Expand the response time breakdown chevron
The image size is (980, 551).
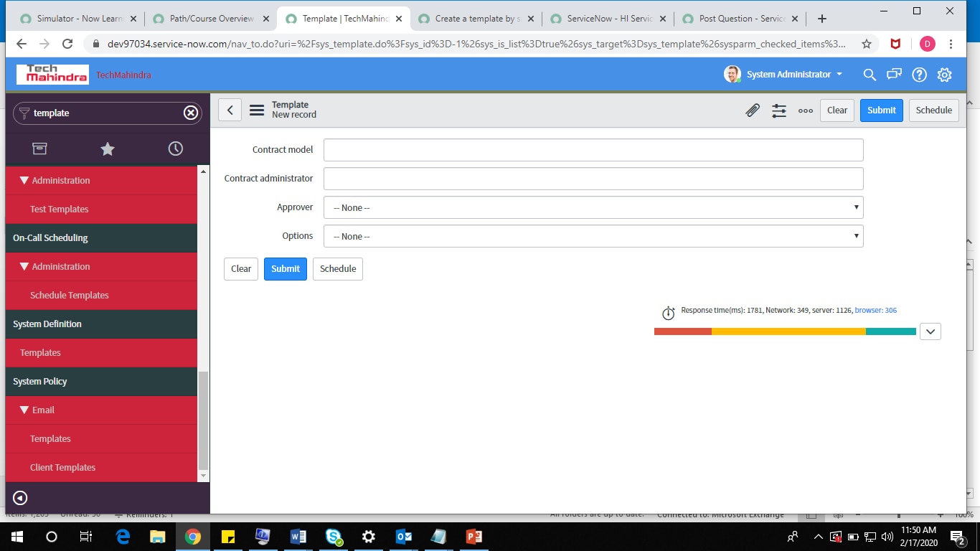click(x=930, y=331)
